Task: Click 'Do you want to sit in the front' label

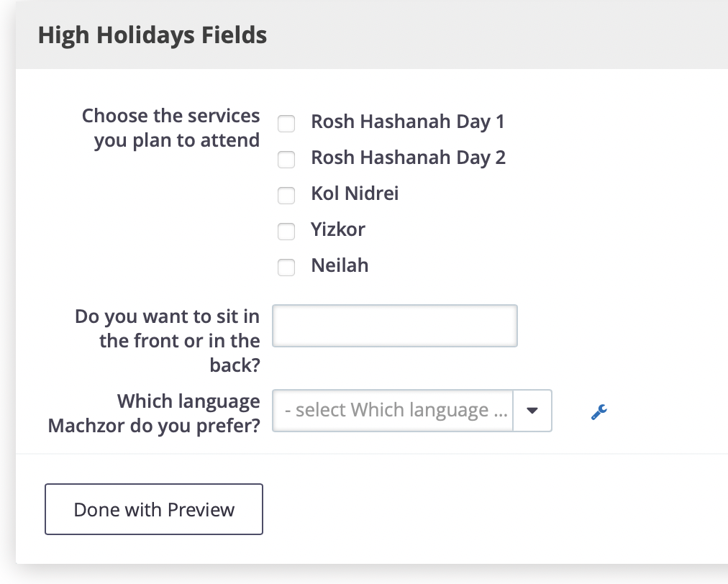Action: pos(168,340)
